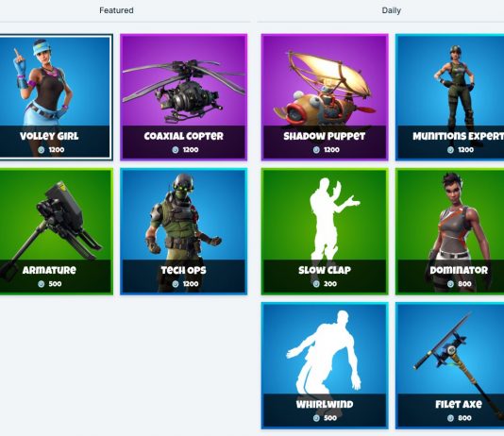Click V-Bucks icon beside Whirlwind 500

pos(316,418)
